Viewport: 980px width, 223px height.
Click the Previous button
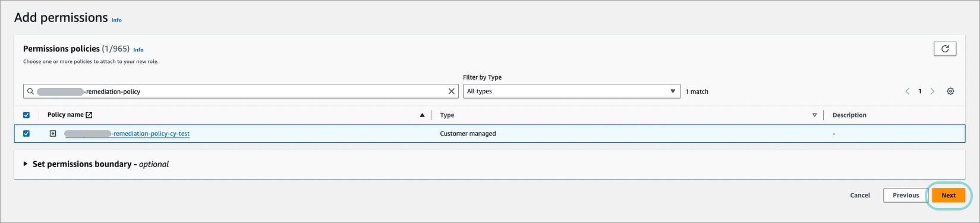pos(906,195)
